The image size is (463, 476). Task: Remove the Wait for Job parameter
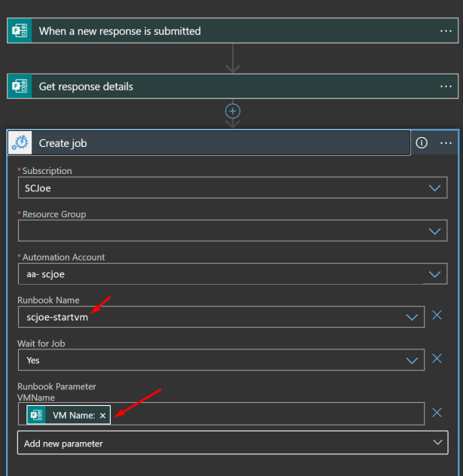(437, 359)
